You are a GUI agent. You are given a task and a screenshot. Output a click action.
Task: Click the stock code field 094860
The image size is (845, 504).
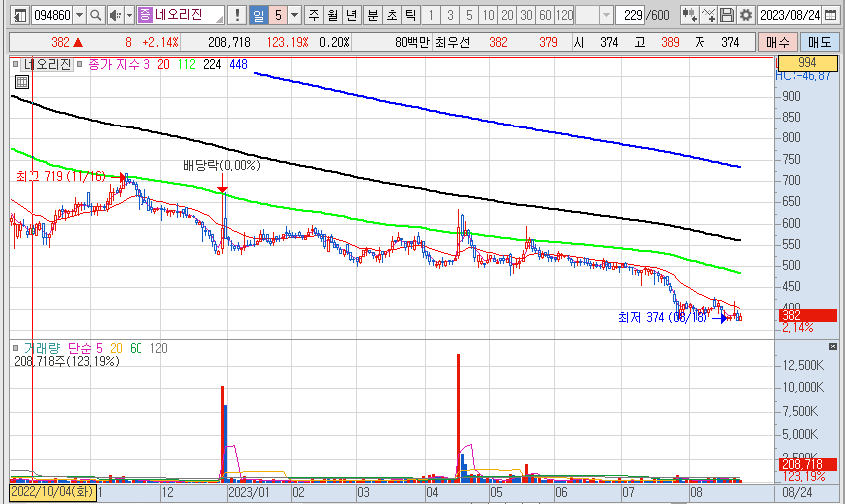coord(52,15)
